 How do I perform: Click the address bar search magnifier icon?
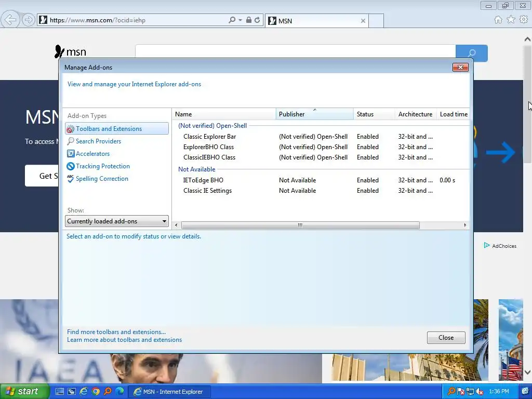click(232, 20)
